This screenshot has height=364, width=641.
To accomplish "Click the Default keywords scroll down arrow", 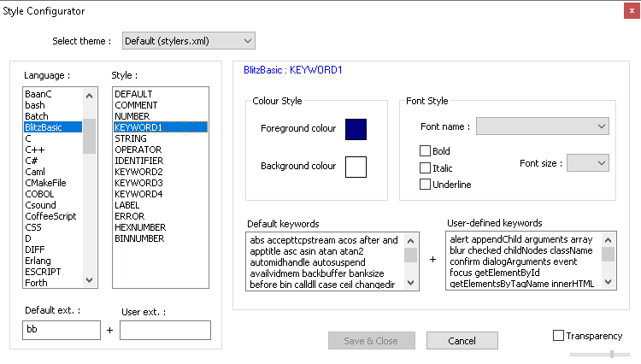I will pyautogui.click(x=411, y=283).
